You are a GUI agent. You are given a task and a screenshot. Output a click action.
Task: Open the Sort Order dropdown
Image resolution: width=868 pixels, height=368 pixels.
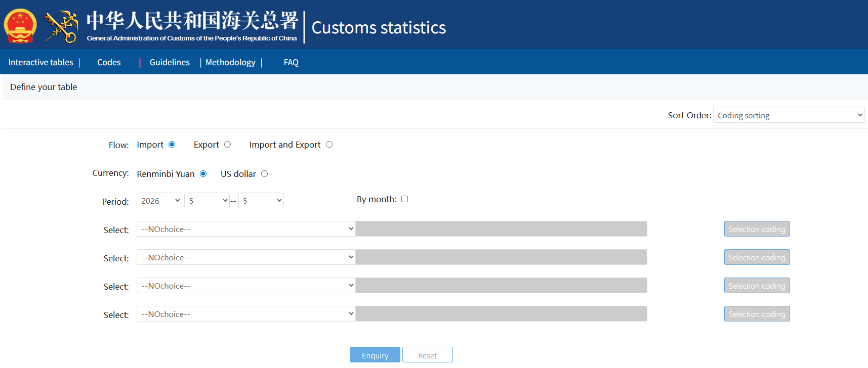[x=789, y=115]
